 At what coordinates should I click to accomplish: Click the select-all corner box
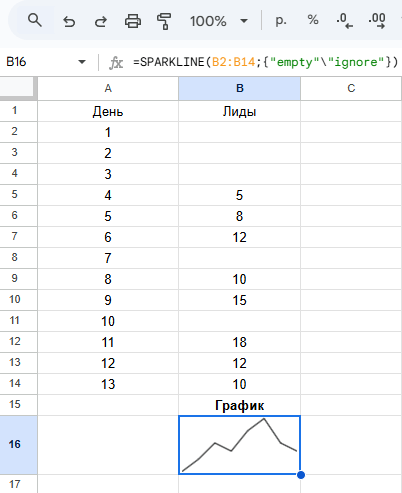[18, 88]
